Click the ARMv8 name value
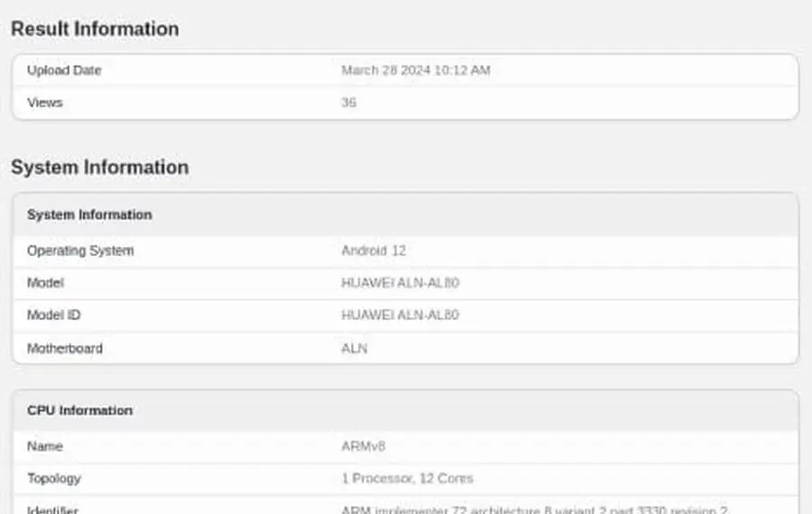Viewport: 812px width, 514px height. 364,446
